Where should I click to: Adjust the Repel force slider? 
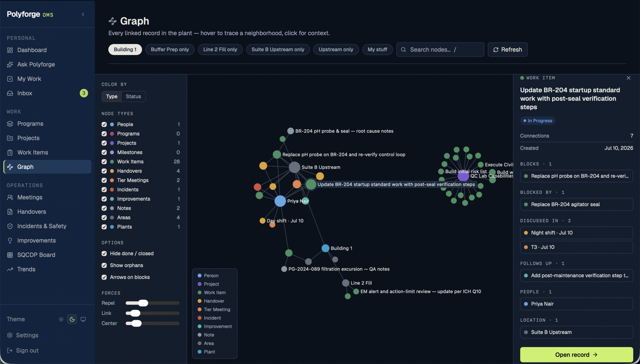(143, 303)
